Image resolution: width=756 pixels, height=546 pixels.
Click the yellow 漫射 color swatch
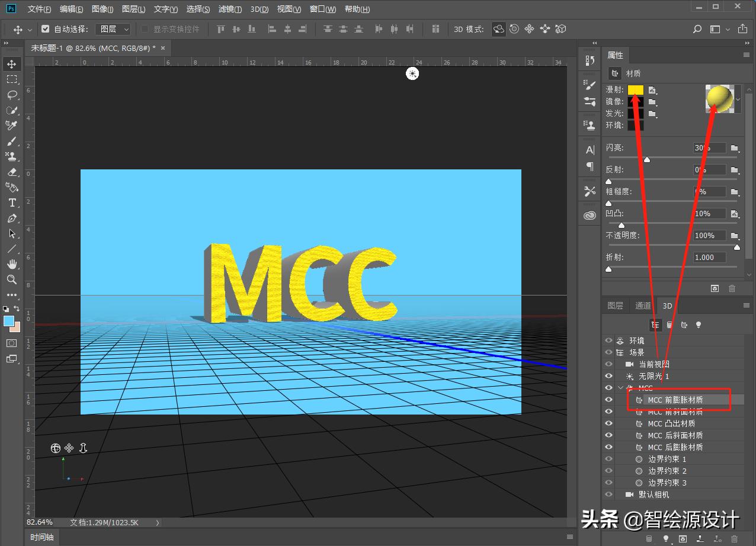[635, 90]
